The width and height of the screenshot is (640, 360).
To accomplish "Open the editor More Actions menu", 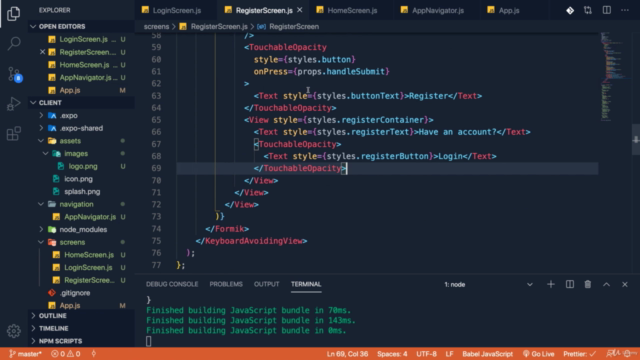I will pos(624,10).
